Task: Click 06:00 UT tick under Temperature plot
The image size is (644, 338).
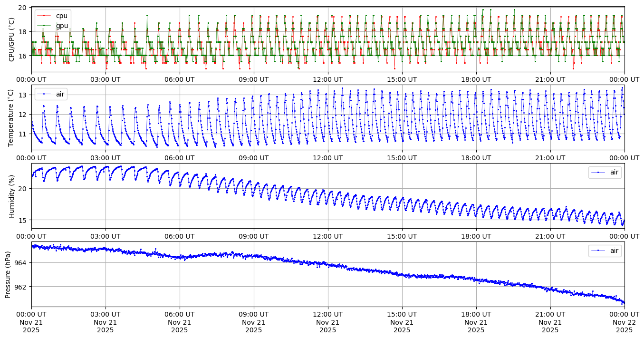Action: (x=179, y=158)
